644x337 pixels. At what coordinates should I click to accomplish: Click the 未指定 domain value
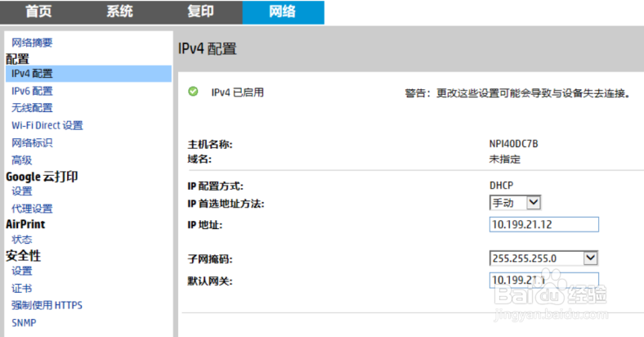coord(505,159)
